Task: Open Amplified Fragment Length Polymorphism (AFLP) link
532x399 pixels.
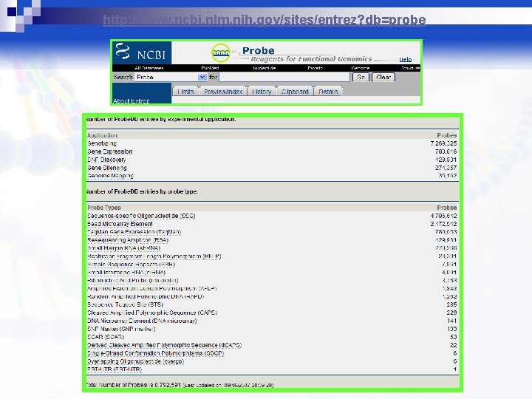Action: click(151, 288)
